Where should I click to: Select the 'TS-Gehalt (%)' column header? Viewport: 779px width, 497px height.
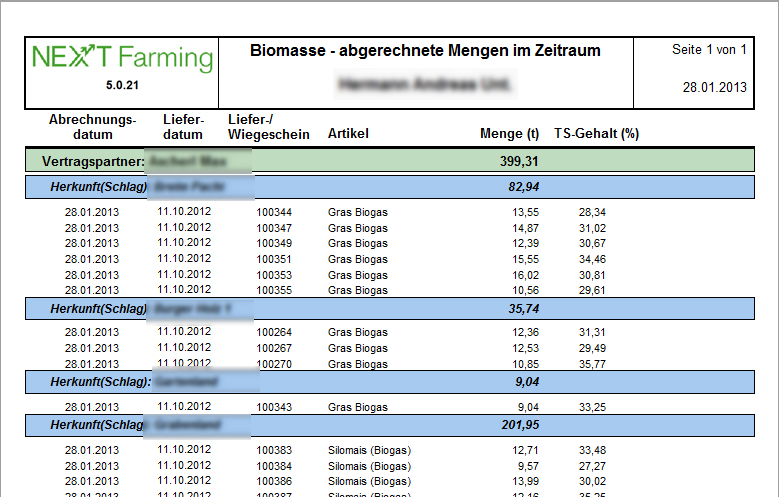pos(596,134)
